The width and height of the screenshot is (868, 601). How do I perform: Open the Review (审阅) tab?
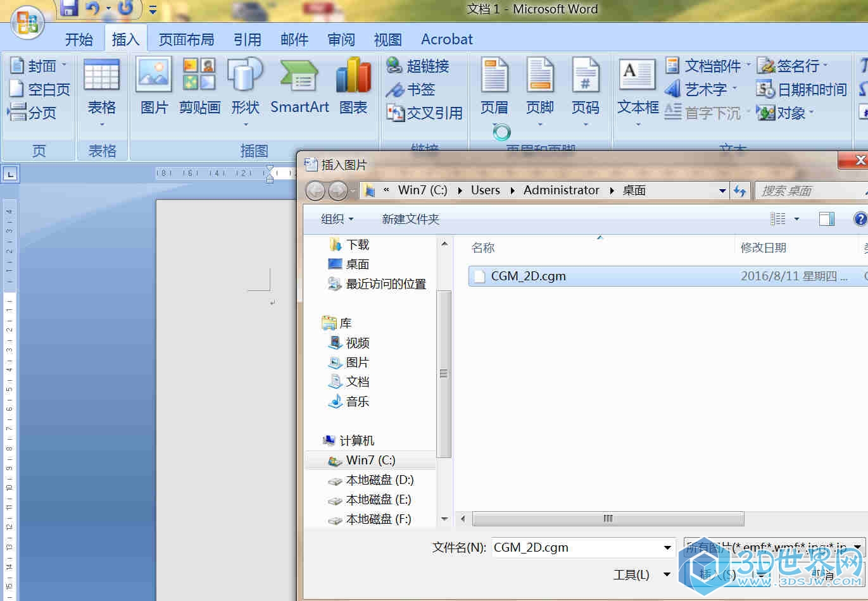341,39
